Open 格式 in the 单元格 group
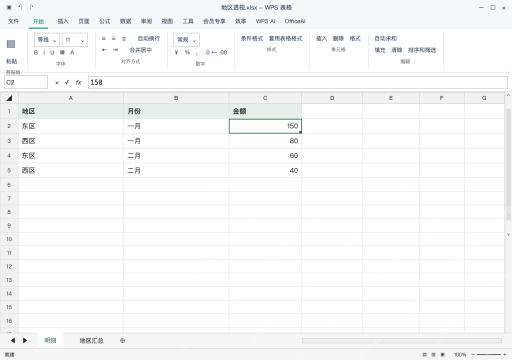The height and width of the screenshot is (360, 512). (x=355, y=39)
